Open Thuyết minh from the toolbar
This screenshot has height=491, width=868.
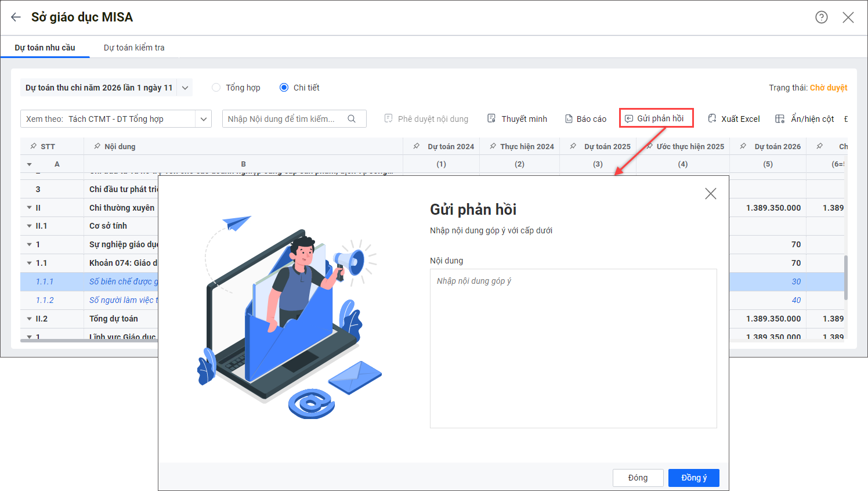pos(517,118)
